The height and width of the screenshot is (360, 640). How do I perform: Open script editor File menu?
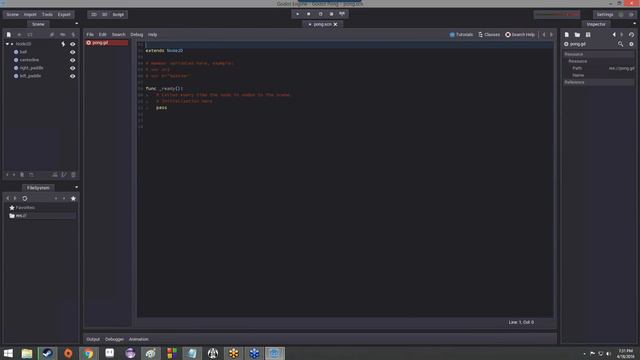pos(90,35)
